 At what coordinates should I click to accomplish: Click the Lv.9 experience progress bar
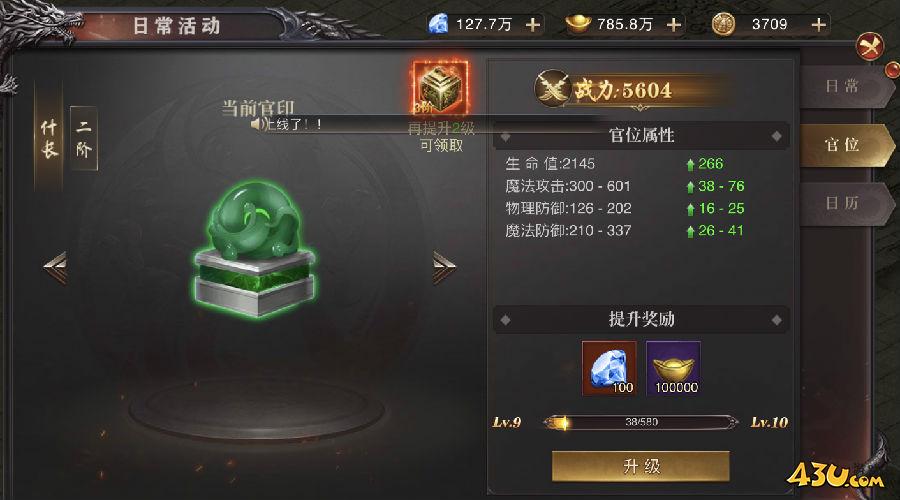click(x=641, y=423)
